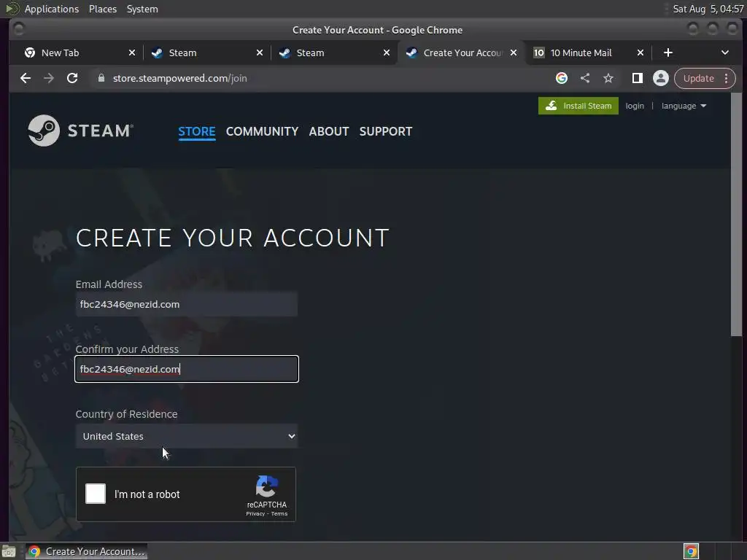Click the Steam logo
Viewport: 747px width, 560px height.
tap(80, 131)
